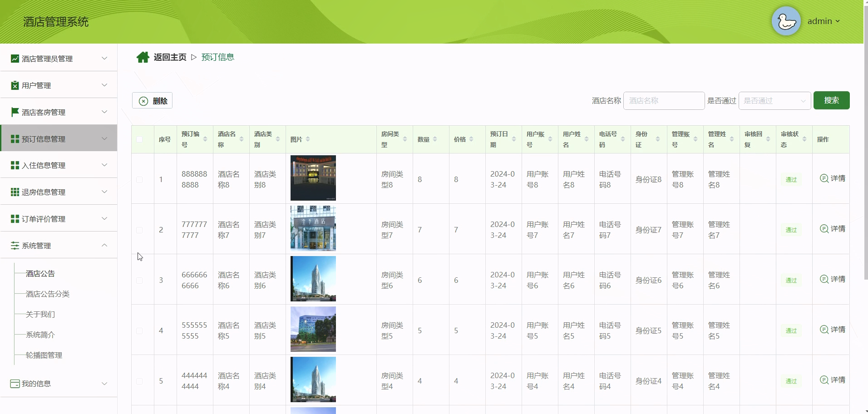The width and height of the screenshot is (868, 414).
Task: Click the duck avatar next to admin
Action: pyautogui.click(x=786, y=21)
